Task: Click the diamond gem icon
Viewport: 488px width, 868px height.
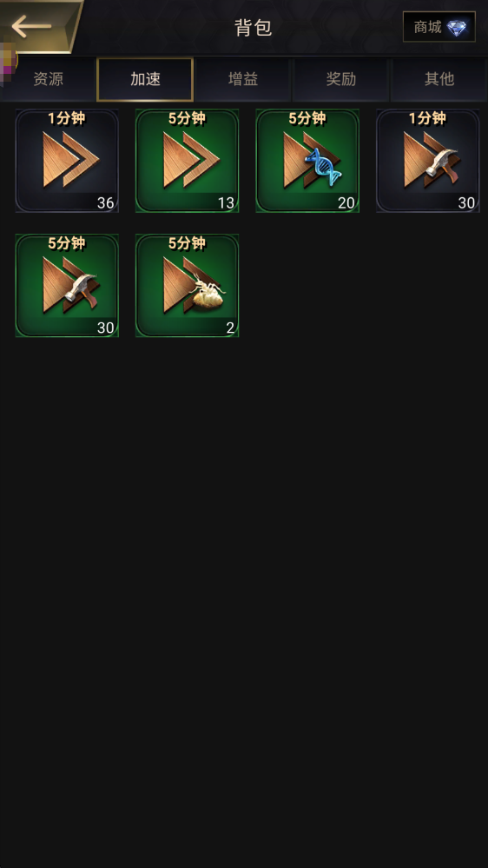Action: point(457,28)
